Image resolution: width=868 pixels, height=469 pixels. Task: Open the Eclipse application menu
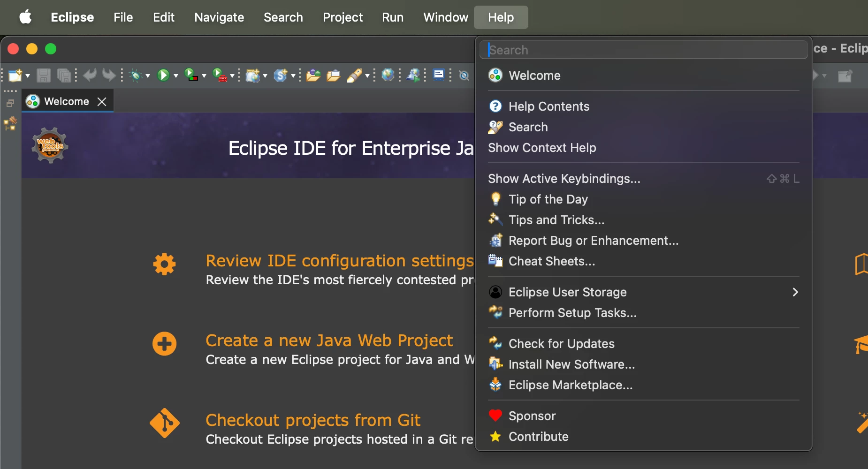click(72, 17)
